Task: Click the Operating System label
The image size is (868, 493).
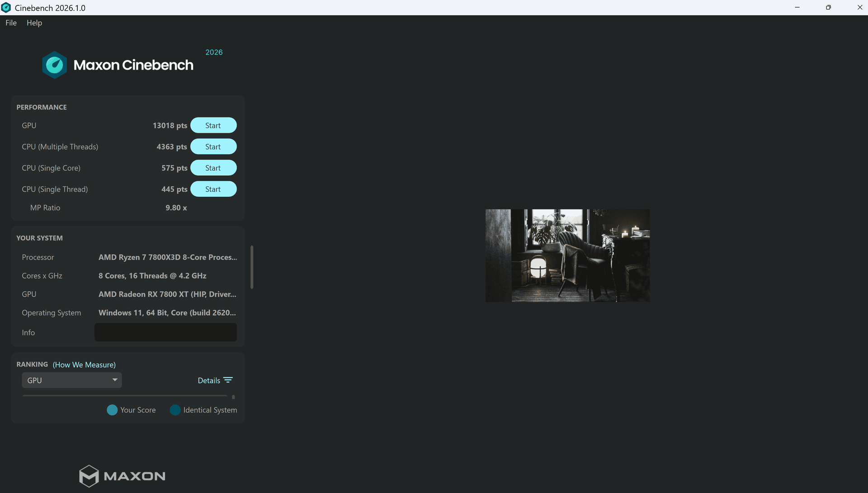Action: (52, 313)
